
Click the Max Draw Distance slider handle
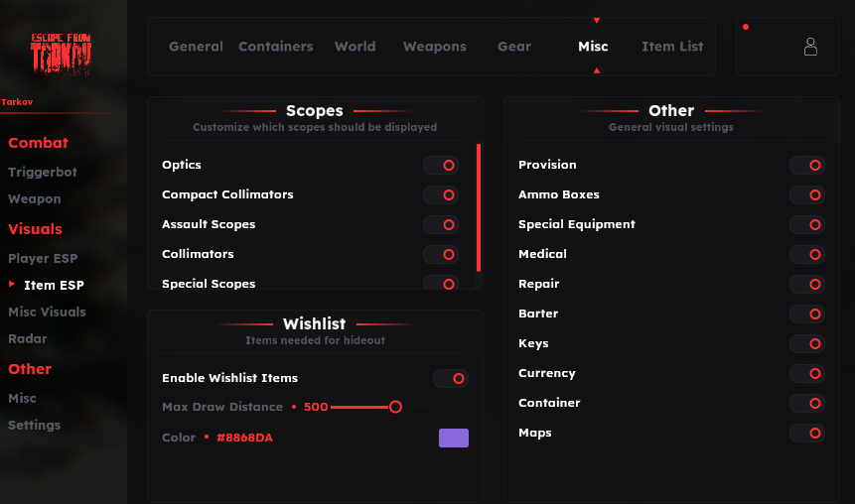coord(395,407)
